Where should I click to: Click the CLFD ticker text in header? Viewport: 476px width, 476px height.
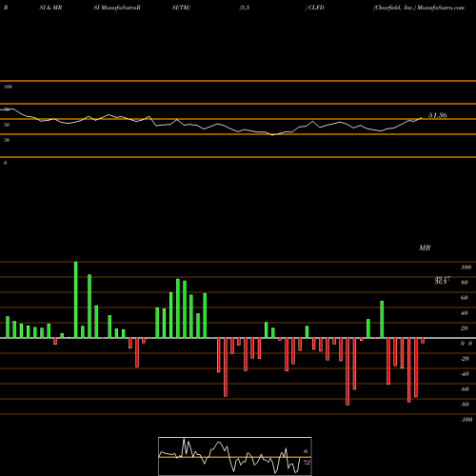316,8
